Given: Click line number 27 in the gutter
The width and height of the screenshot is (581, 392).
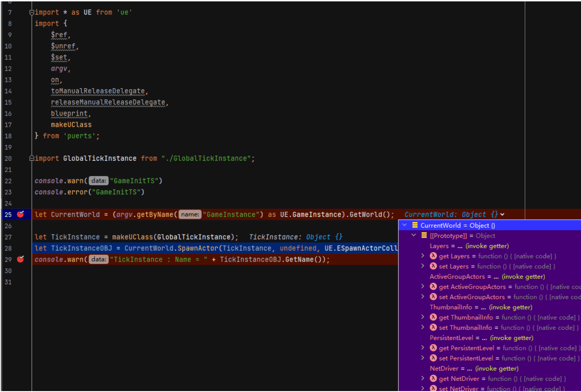Looking at the screenshot, I should [8, 237].
